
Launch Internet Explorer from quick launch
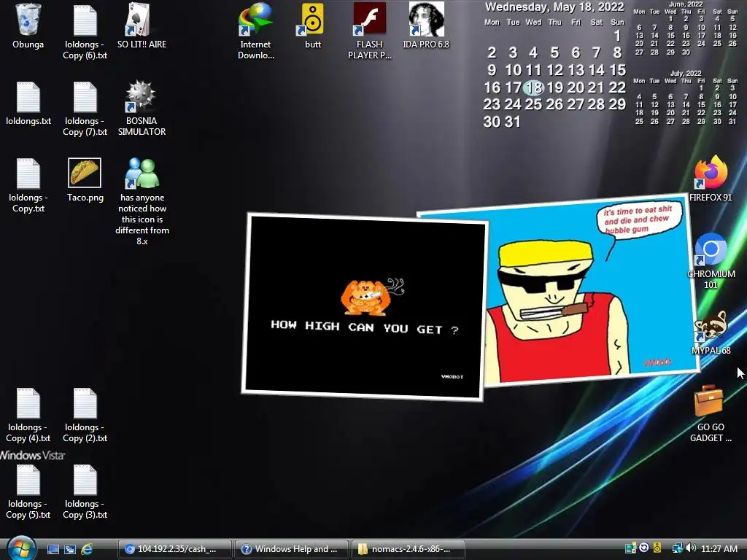pos(87,549)
